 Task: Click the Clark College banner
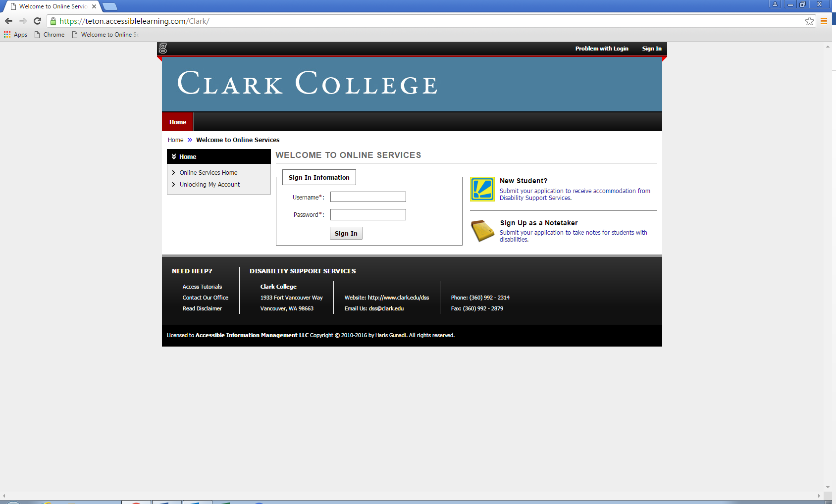(x=412, y=84)
